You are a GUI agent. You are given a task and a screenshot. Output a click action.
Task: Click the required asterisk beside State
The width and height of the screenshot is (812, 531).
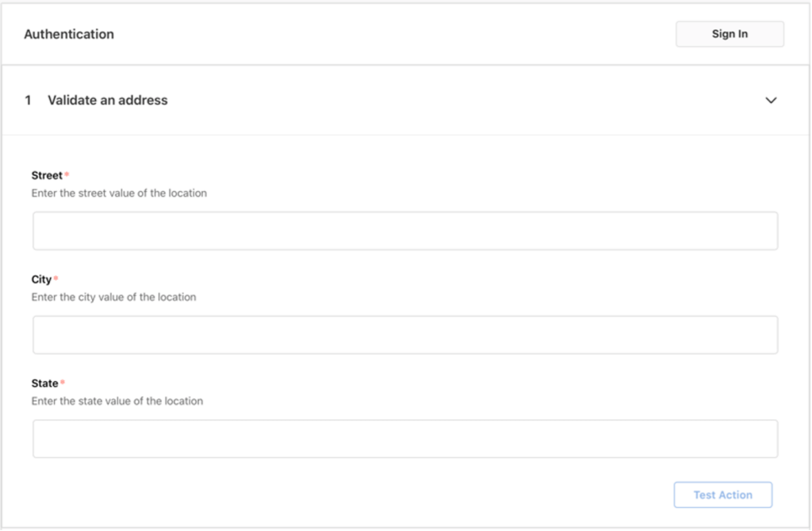(x=63, y=383)
